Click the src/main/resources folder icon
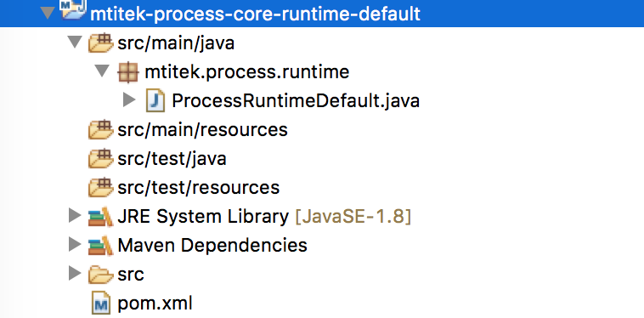The width and height of the screenshot is (644, 318). tap(101, 129)
